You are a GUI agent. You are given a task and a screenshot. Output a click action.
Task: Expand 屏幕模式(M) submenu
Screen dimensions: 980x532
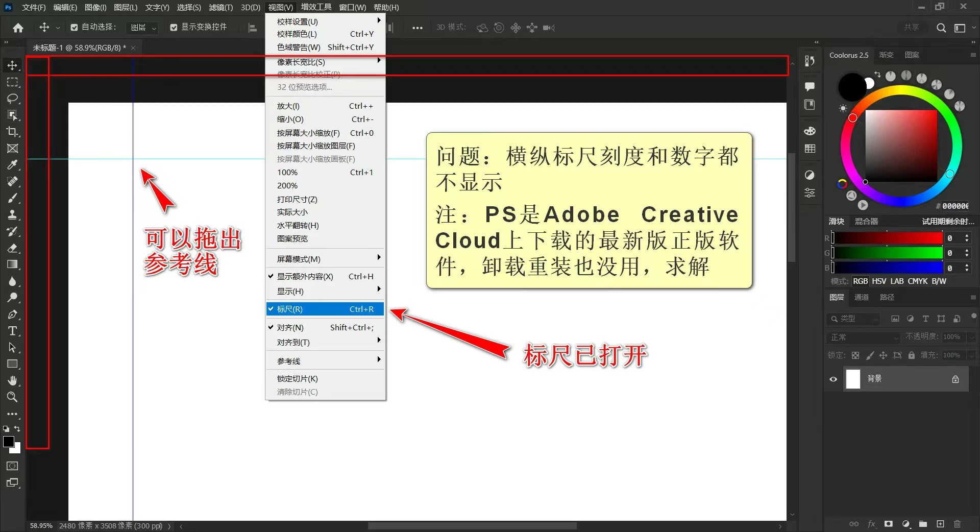tap(325, 259)
